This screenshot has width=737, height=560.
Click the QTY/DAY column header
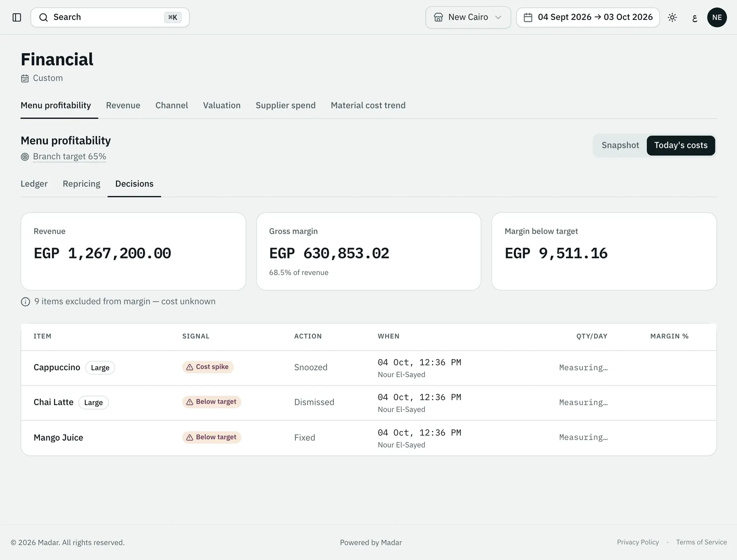(592, 336)
